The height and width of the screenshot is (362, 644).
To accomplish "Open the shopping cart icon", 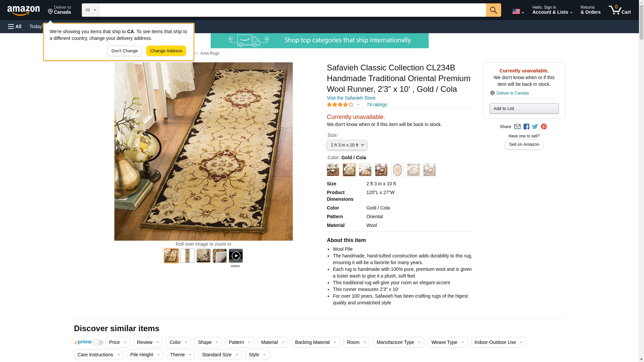I will (620, 10).
